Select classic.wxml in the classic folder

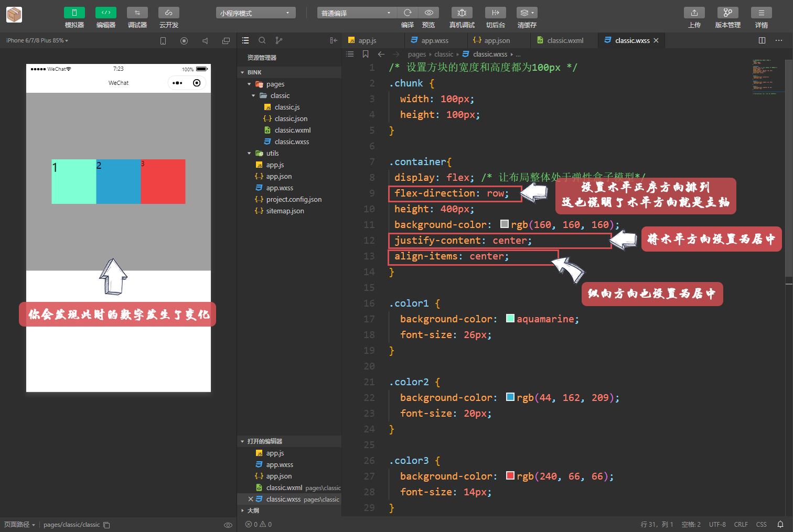coord(293,130)
